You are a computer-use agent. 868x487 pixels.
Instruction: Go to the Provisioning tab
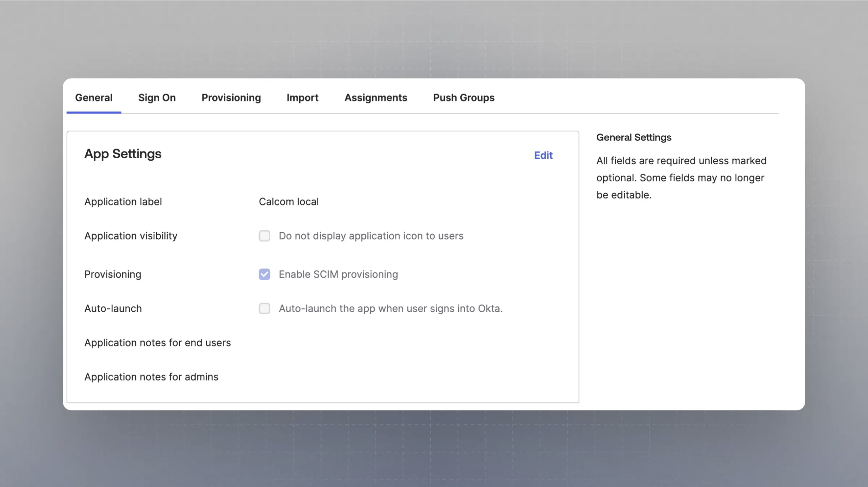point(231,98)
